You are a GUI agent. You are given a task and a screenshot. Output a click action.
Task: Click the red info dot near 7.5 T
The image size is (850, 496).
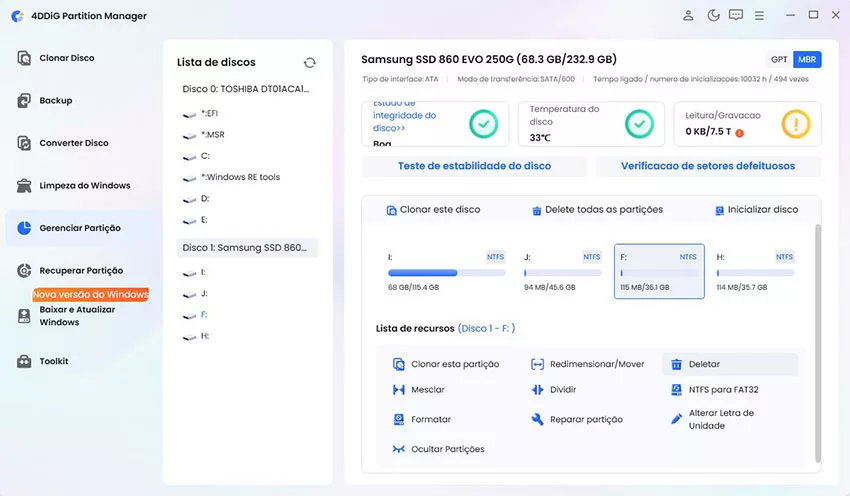point(739,133)
